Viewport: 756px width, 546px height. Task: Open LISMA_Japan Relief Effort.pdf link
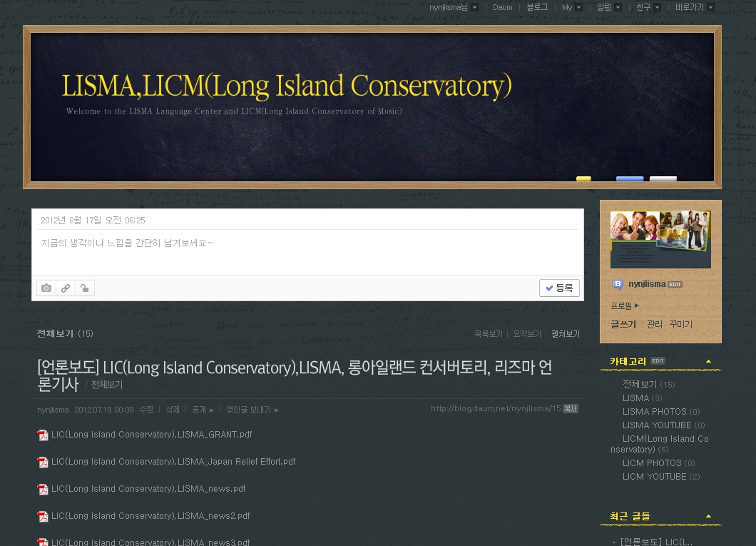[173, 462]
